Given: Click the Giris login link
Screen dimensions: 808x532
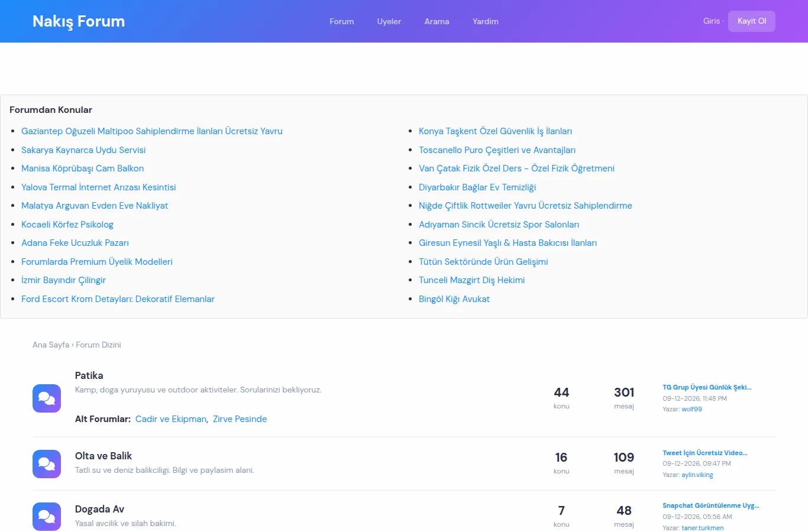Looking at the screenshot, I should tap(712, 21).
